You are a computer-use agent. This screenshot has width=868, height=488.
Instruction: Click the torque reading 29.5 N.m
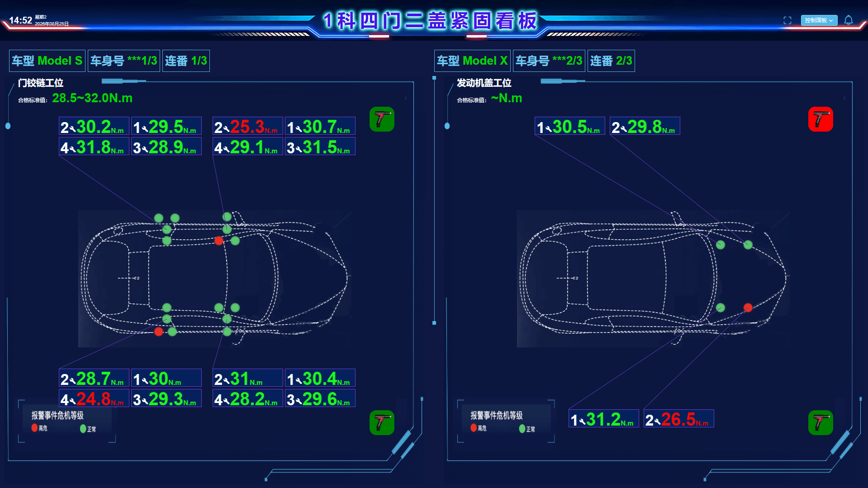[x=166, y=126]
